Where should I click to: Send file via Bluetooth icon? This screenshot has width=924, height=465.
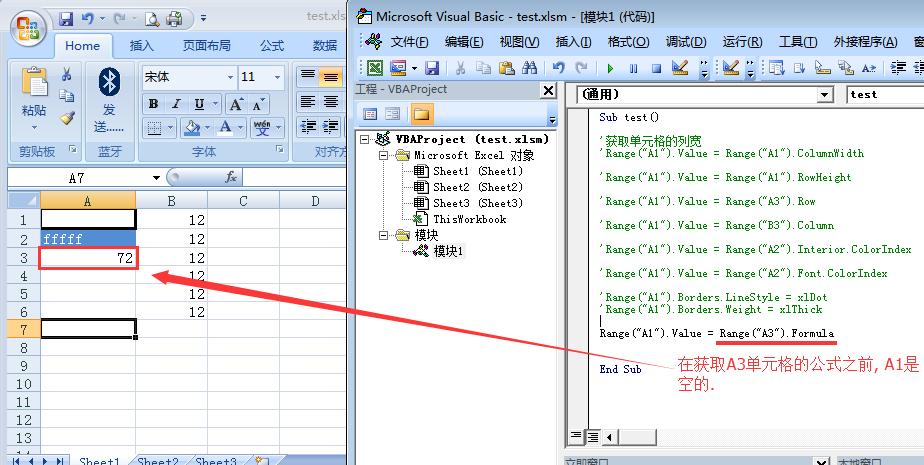tap(109, 82)
